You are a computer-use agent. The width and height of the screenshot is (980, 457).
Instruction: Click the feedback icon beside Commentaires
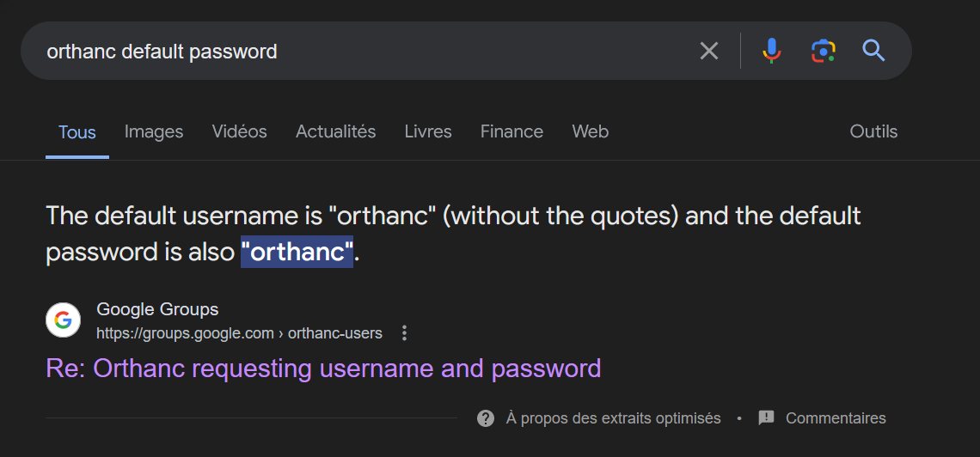pyautogui.click(x=766, y=418)
